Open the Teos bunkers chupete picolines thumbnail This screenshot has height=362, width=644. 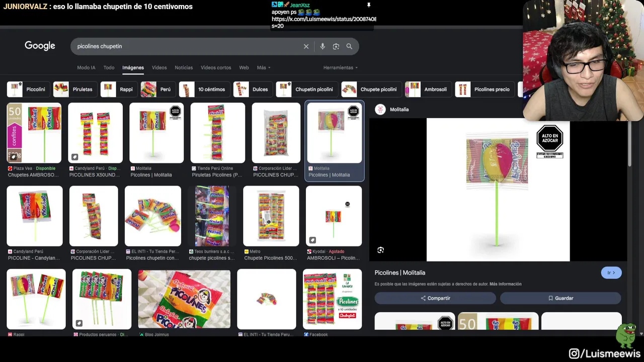(212, 216)
